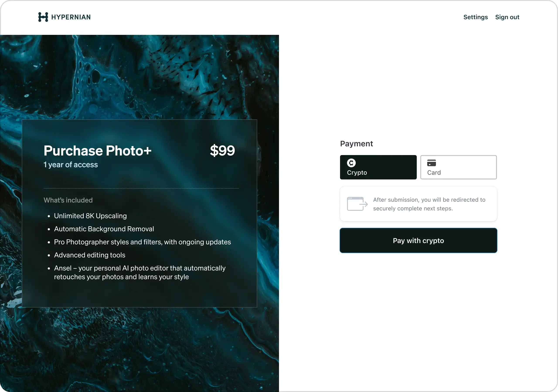The image size is (558, 392).
Task: Click the redirect notice text
Action: pos(429,204)
